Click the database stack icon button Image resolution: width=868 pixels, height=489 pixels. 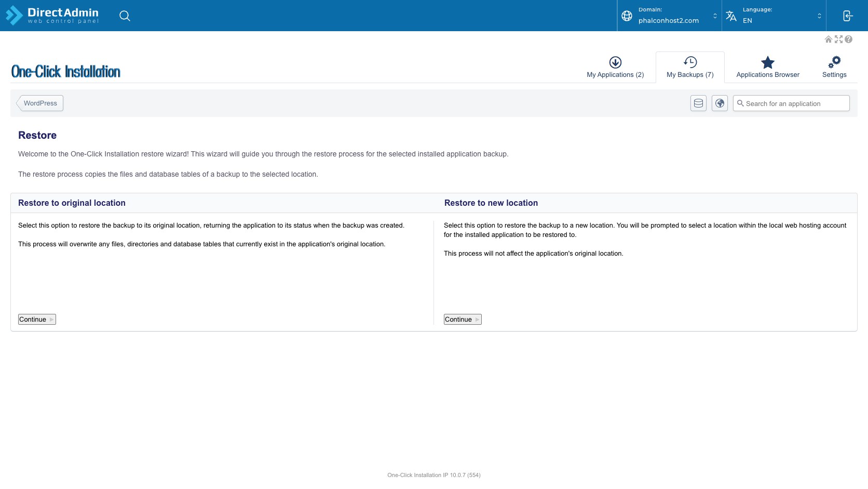[x=699, y=103]
